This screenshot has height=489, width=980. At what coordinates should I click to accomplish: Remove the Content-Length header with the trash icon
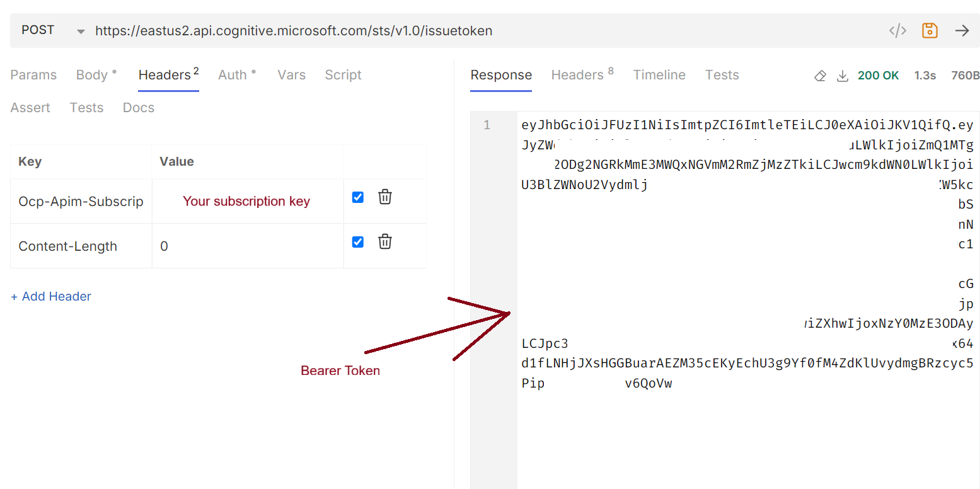(x=385, y=241)
